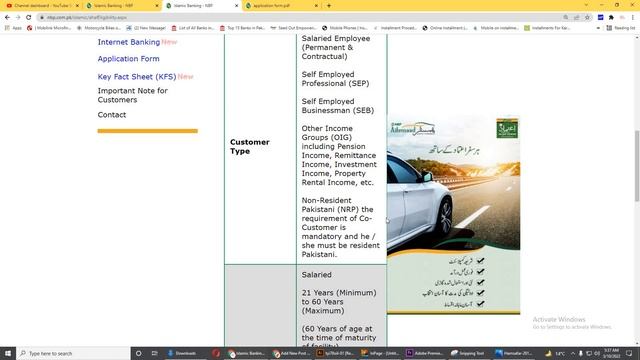Click the Type here to search box

[73, 353]
